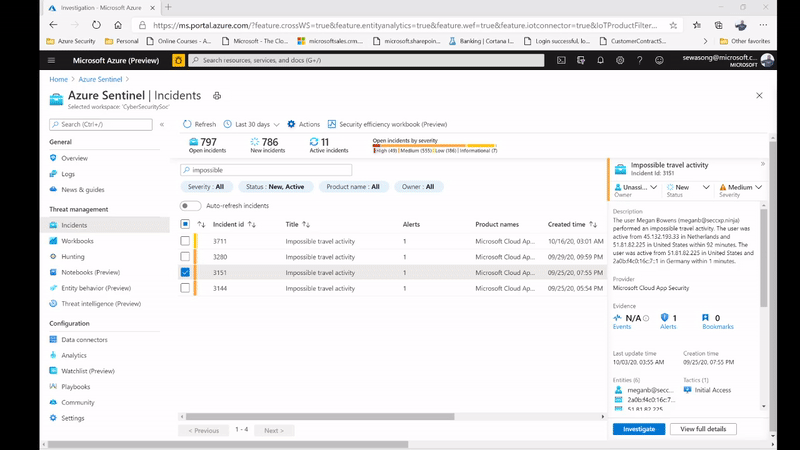
Task: Open the Unassigned owner dropdown
Action: click(x=636, y=187)
